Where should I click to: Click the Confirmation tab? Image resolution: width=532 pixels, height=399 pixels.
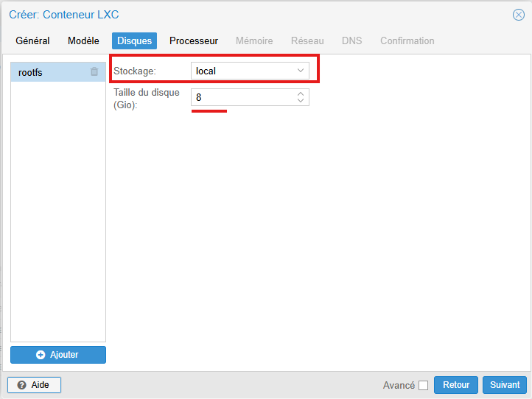click(407, 40)
